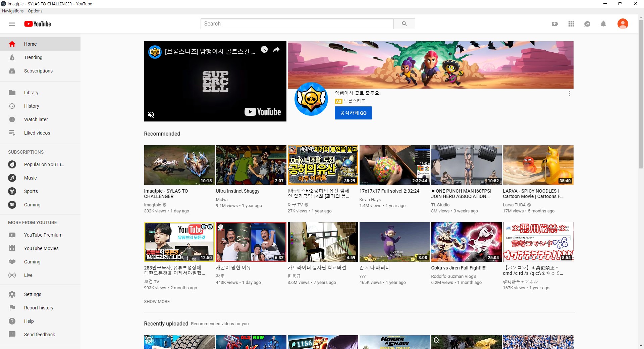
Task: Click the Home sidebar icon
Action: [12, 44]
